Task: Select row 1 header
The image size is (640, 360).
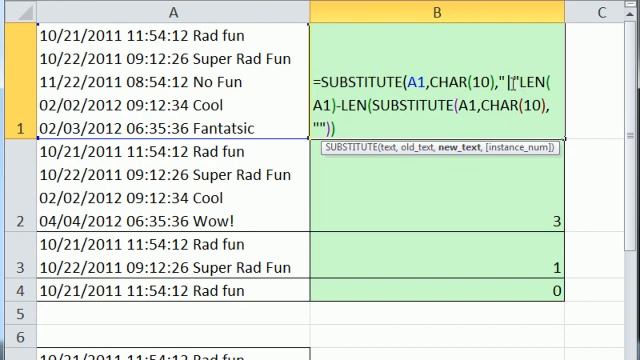Action: 20,81
